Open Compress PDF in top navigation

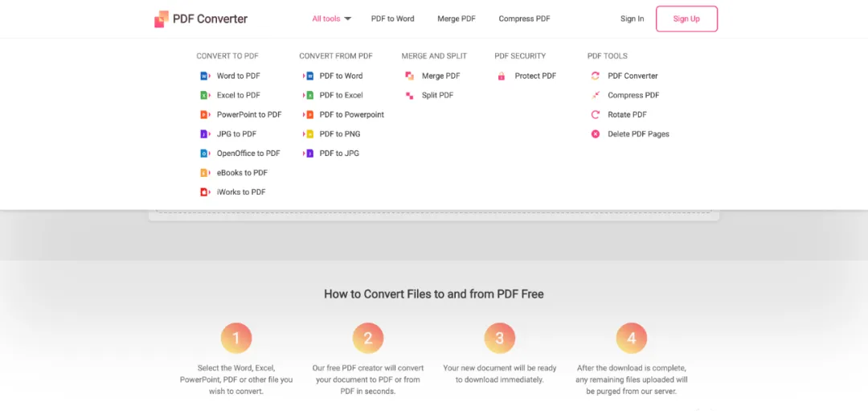[524, 18]
